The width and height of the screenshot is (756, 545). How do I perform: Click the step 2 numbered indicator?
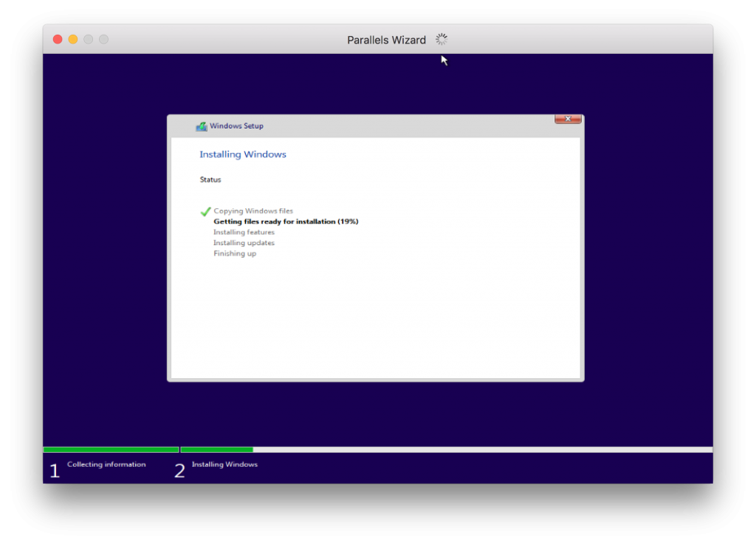click(179, 470)
